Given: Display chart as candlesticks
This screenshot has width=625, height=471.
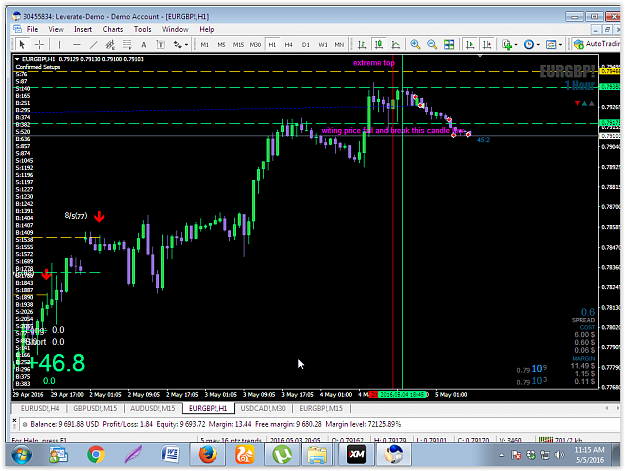Looking at the screenshot, I should point(379,44).
